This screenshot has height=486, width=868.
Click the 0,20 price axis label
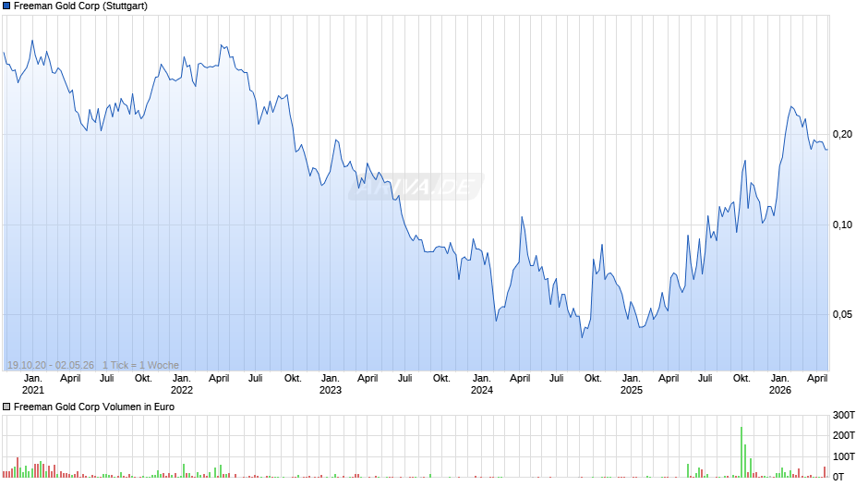coord(842,134)
